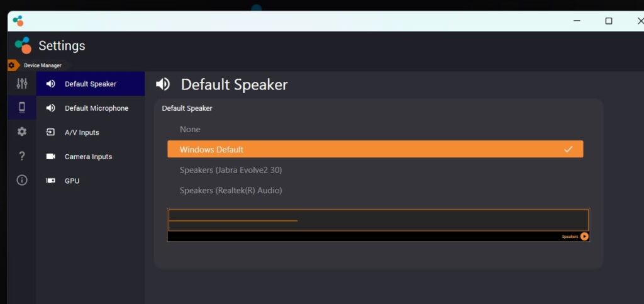
Task: Select the device icon in the left sidebar
Action: point(22,108)
